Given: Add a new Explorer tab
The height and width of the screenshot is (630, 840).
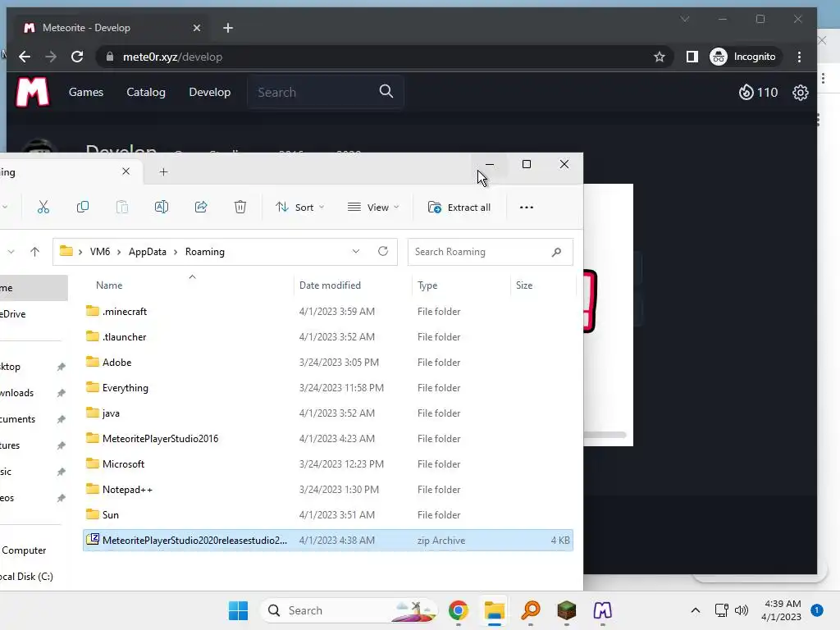Looking at the screenshot, I should pos(164,172).
